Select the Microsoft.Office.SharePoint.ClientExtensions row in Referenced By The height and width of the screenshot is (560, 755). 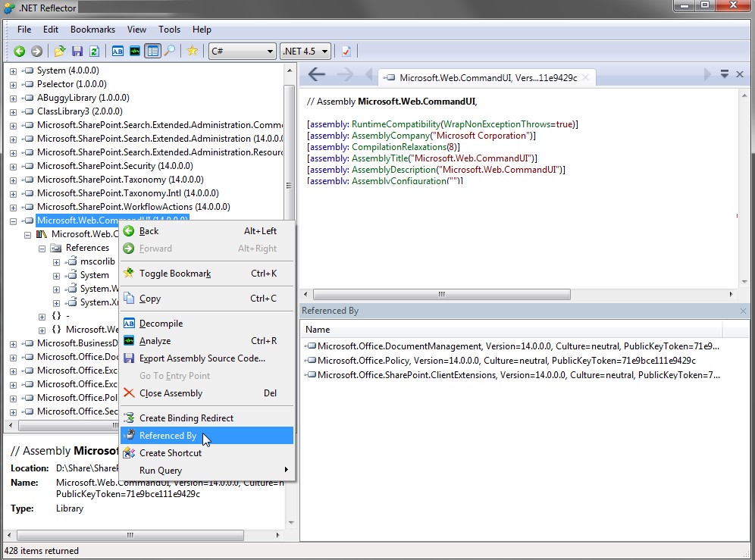point(512,375)
